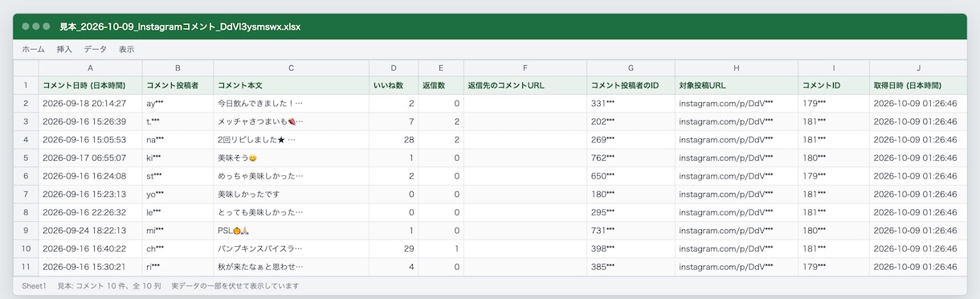Select poster ID cell 731***
This screenshot has height=299, width=980.
[x=631, y=230]
